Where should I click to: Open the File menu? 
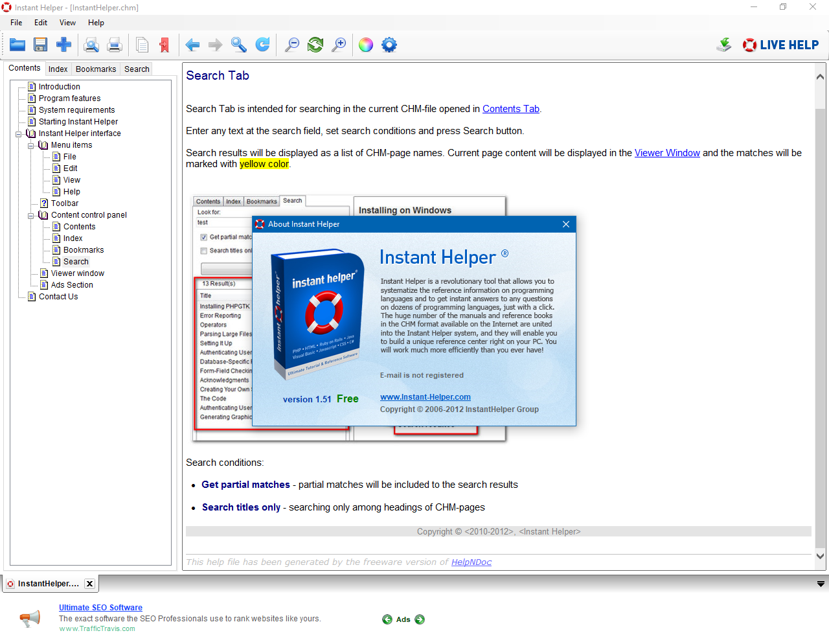point(16,23)
